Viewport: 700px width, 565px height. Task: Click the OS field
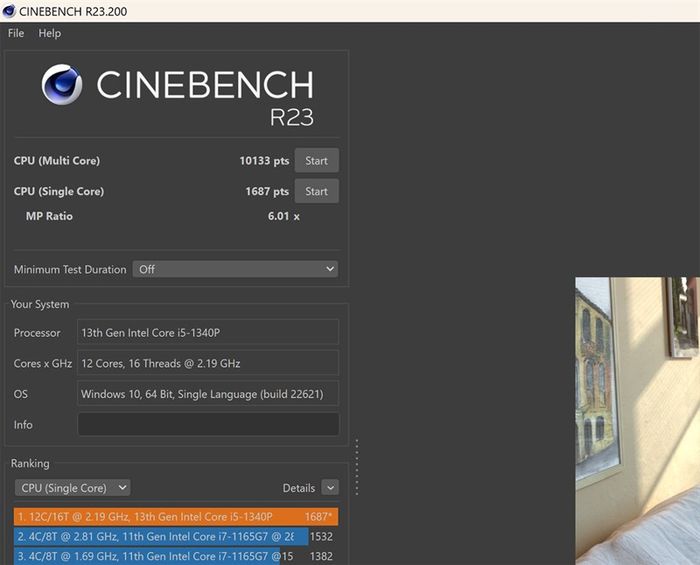(x=208, y=394)
